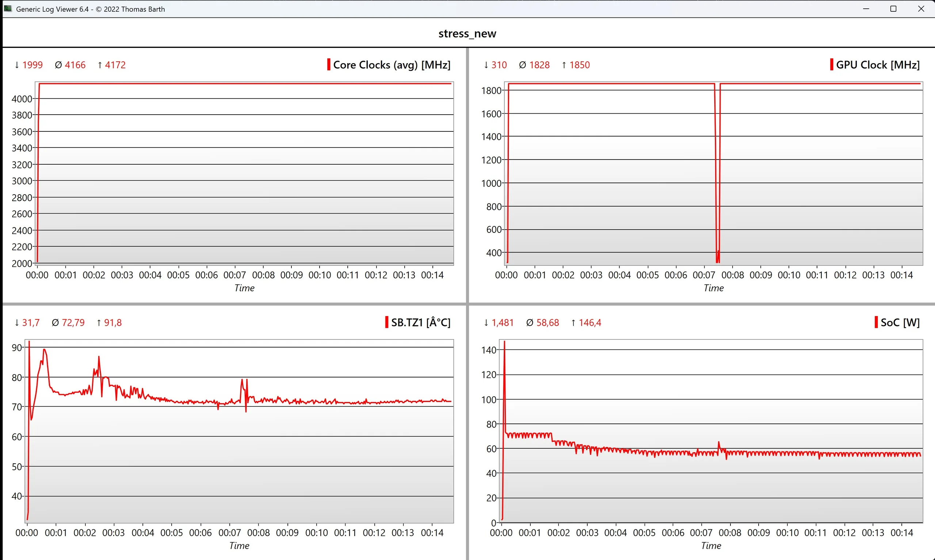This screenshot has height=560, width=935.
Task: Click the GPU Clock [MHz] label
Action: [x=878, y=65]
